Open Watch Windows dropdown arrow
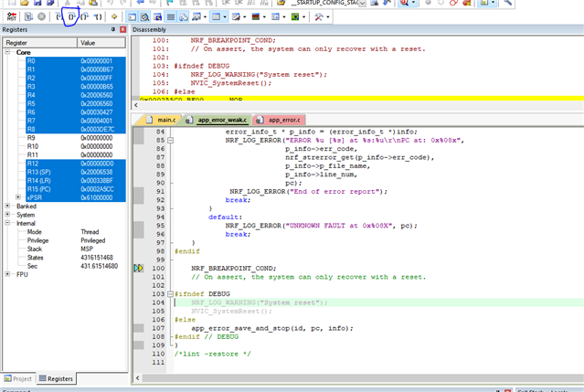584x392 pixels. [205, 16]
